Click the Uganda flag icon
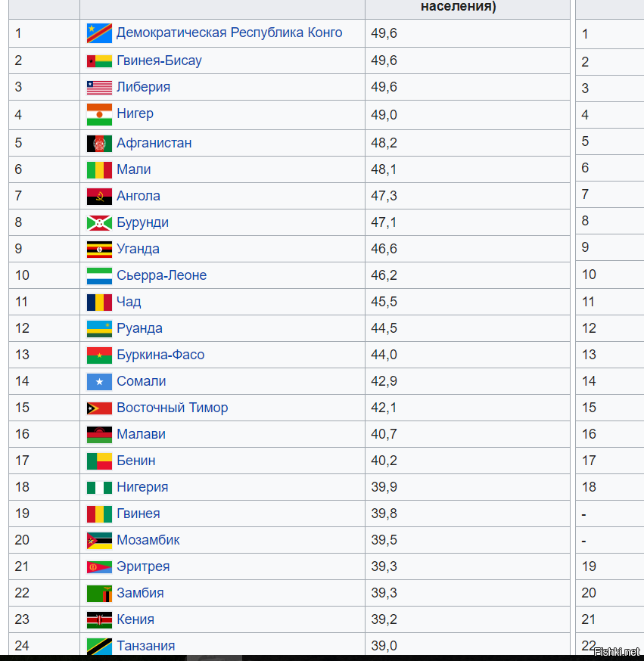 coord(99,249)
